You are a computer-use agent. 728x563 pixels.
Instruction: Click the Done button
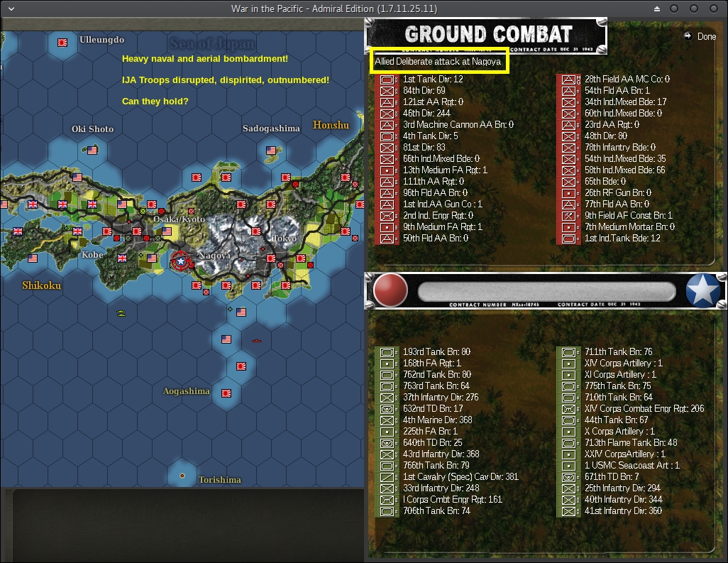pyautogui.click(x=706, y=37)
